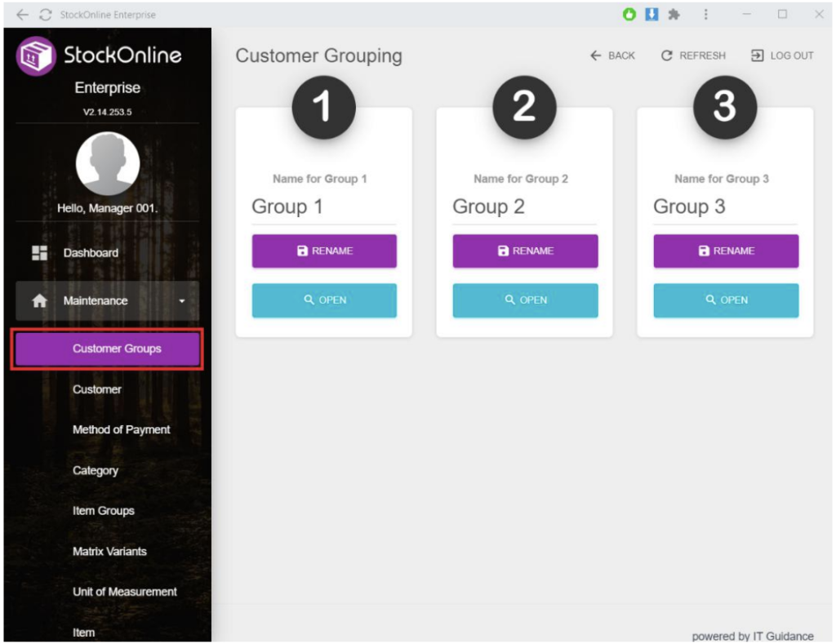Click the browser back arrow in title bar

point(22,15)
